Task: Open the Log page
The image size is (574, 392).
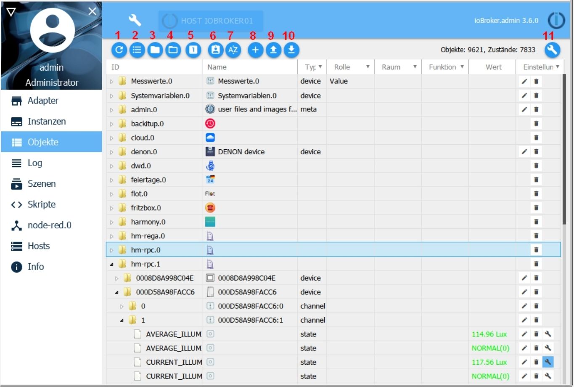Action: 51,163
